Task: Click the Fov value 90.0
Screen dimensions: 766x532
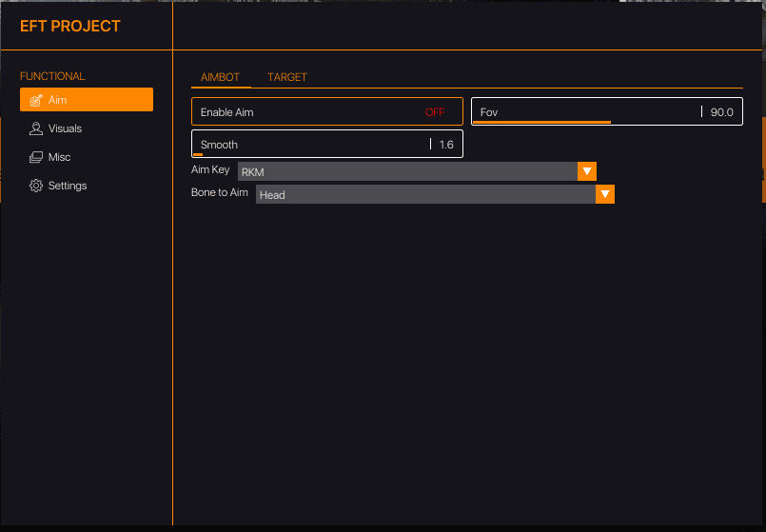Action: point(721,112)
